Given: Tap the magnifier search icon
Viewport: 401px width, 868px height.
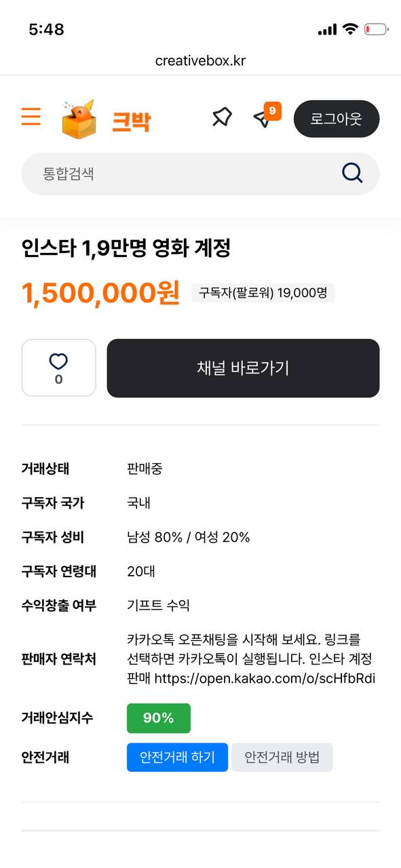Looking at the screenshot, I should [x=352, y=174].
